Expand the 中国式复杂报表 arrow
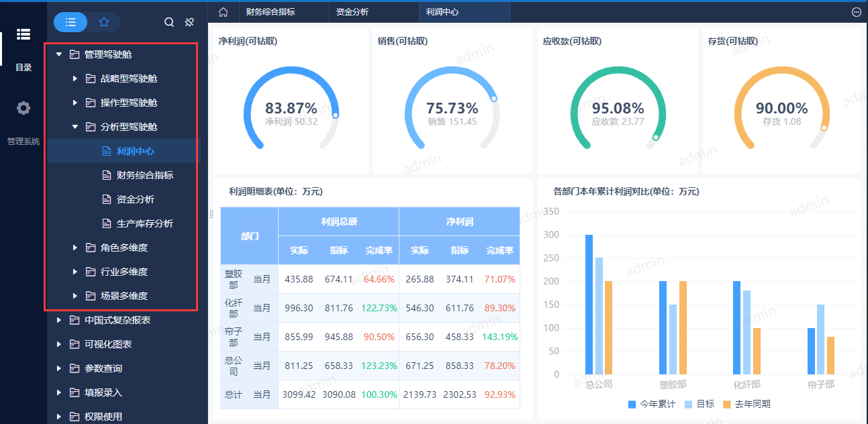This screenshot has height=424, width=868. [59, 320]
